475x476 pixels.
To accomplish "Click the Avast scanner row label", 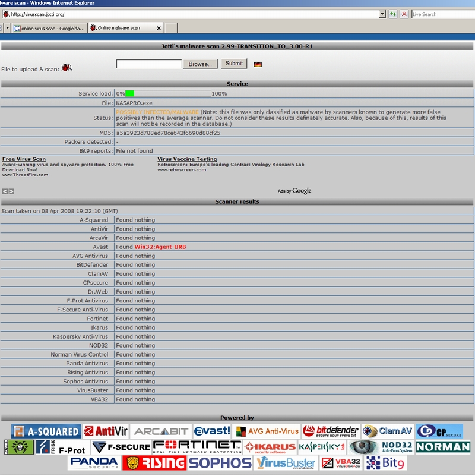I will point(100,247).
